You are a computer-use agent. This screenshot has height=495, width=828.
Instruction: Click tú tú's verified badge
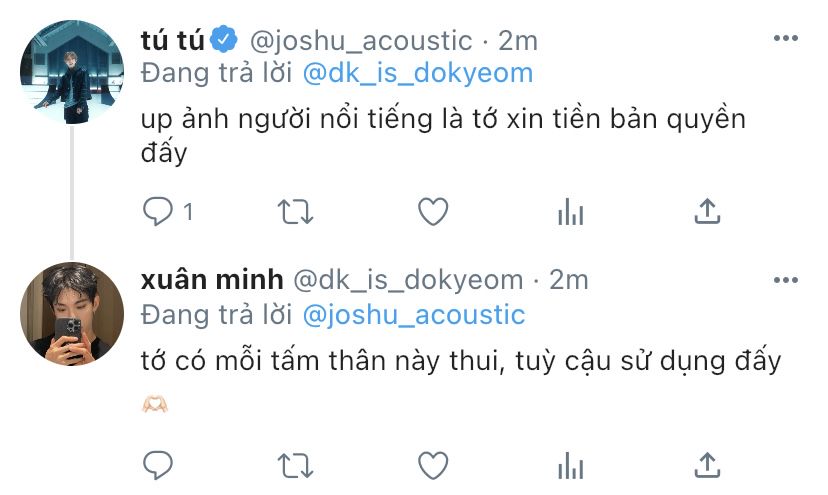pos(224,39)
